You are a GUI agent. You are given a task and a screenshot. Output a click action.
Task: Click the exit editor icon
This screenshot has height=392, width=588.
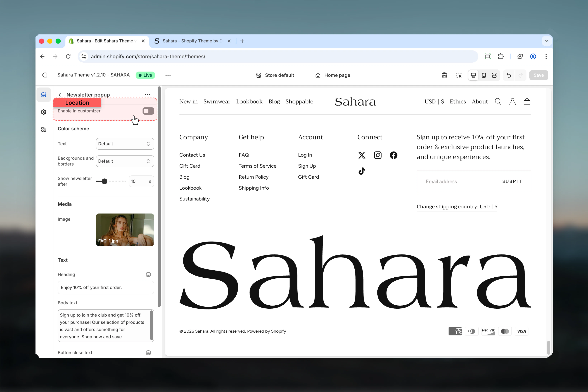coord(44,75)
